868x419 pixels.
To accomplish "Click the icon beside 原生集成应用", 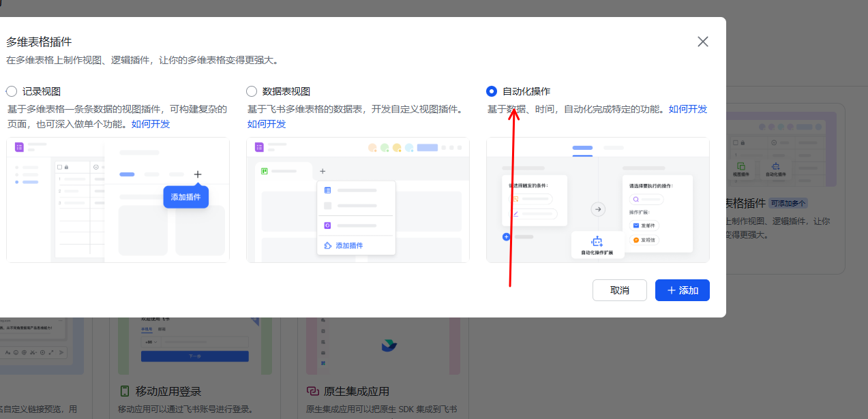I will pyautogui.click(x=313, y=391).
